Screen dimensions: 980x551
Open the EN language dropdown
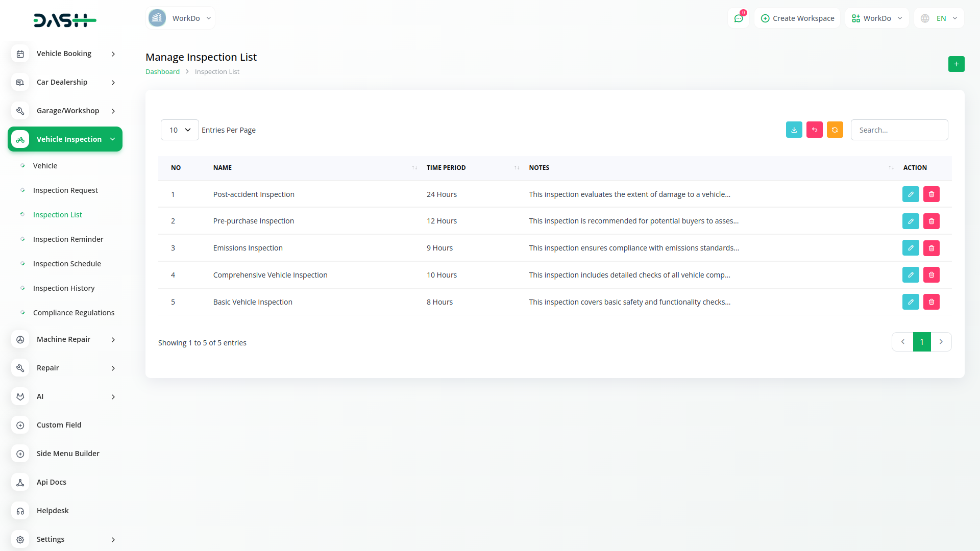coord(939,18)
